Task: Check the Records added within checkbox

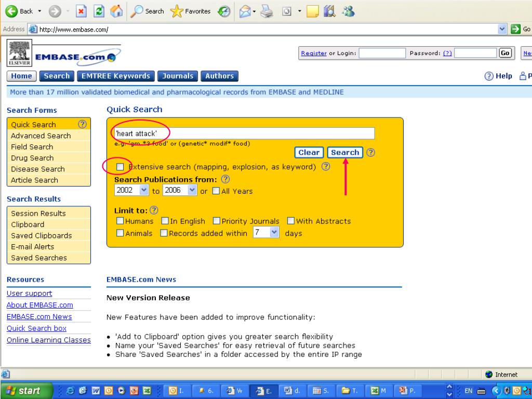Action: [x=164, y=233]
